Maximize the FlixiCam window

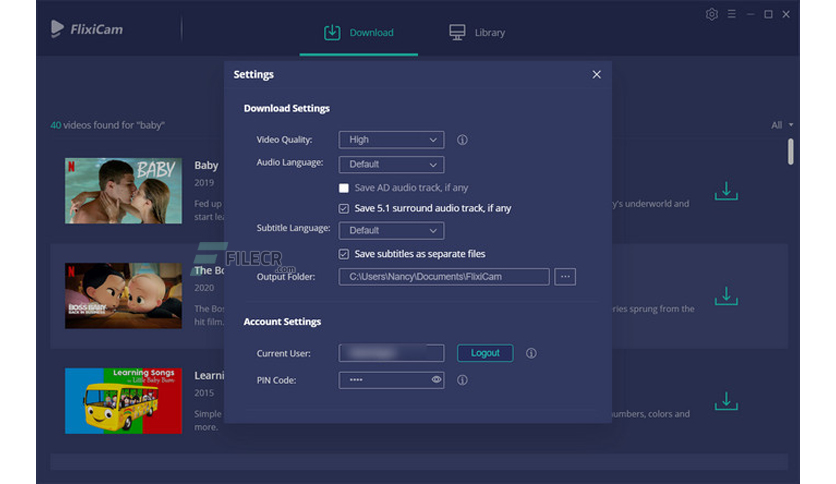(x=768, y=14)
